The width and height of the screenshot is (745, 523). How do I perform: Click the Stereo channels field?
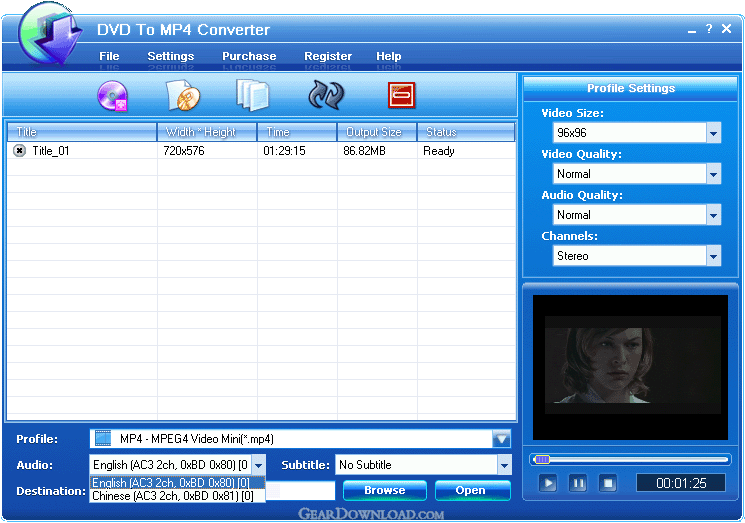click(x=630, y=256)
